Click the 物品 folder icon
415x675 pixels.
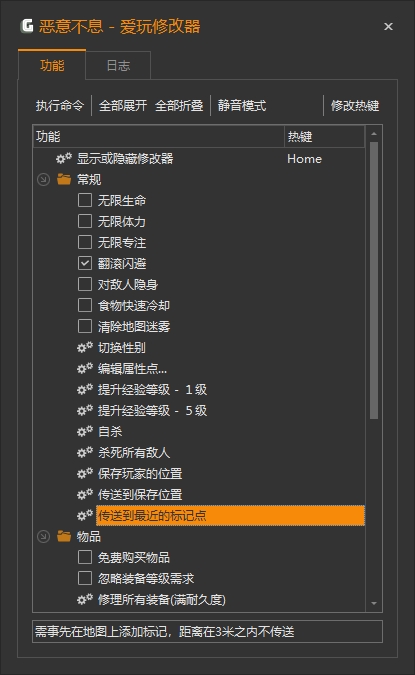click(x=64, y=536)
